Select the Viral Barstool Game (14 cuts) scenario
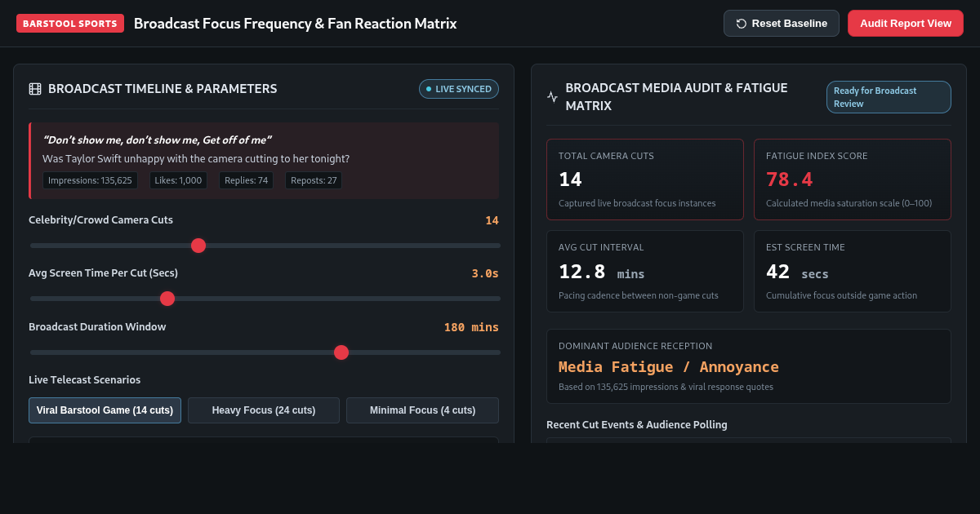This screenshot has width=980, height=514. (105, 410)
